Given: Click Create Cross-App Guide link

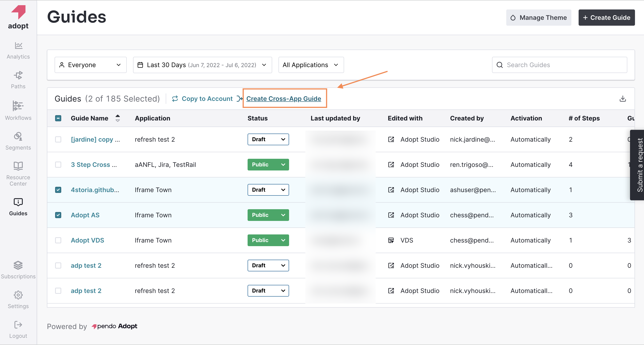Looking at the screenshot, I should point(284,99).
